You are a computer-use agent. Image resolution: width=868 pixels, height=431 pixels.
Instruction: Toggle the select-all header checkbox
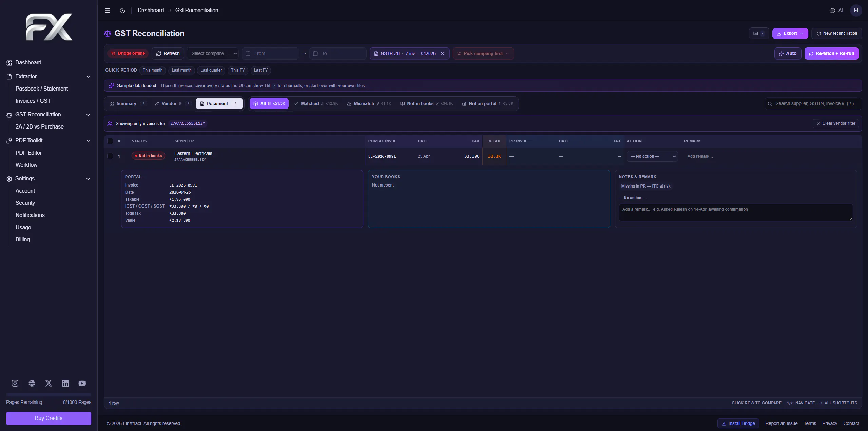110,141
